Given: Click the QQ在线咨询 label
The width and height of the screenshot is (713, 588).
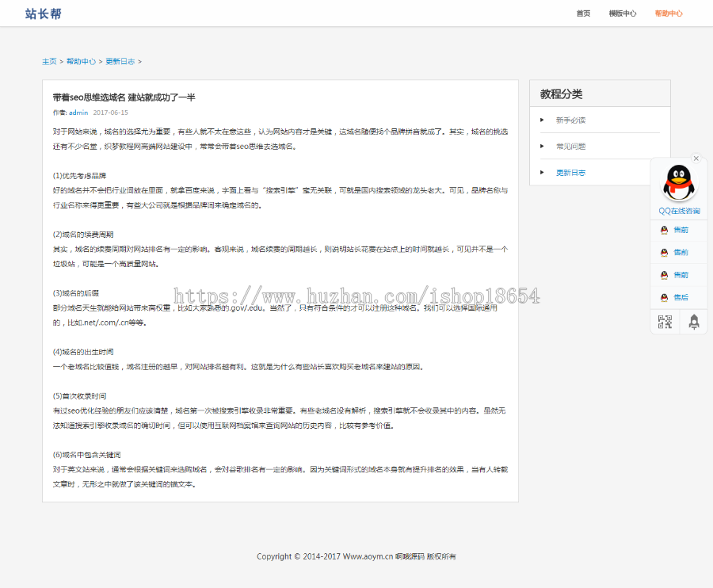Looking at the screenshot, I should pos(679,211).
